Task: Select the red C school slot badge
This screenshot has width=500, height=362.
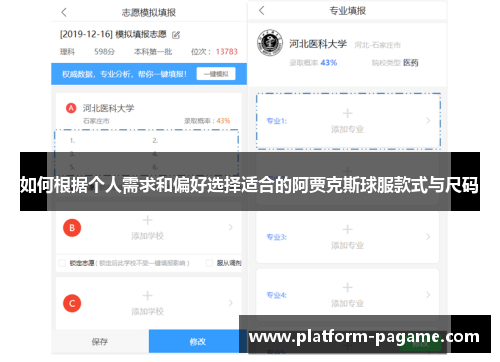Action: pyautogui.click(x=72, y=303)
